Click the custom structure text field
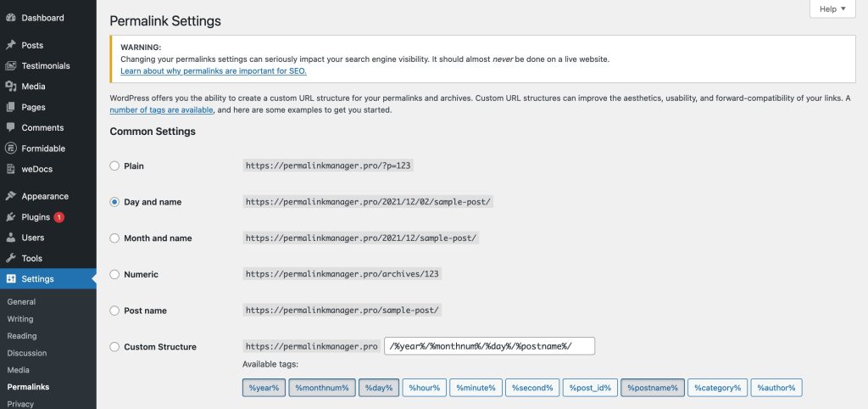The height and width of the screenshot is (409, 868). coord(489,346)
